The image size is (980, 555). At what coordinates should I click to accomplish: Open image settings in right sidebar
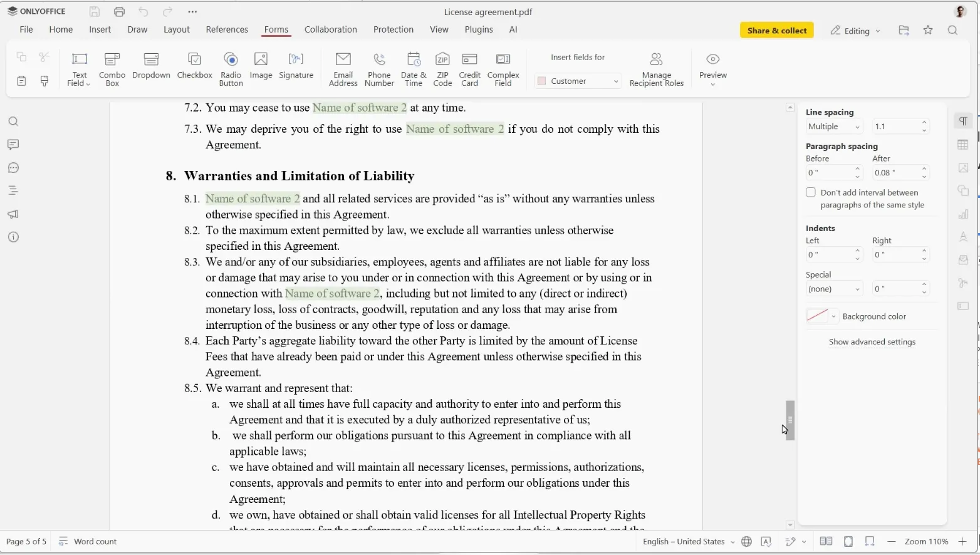pos(963,168)
